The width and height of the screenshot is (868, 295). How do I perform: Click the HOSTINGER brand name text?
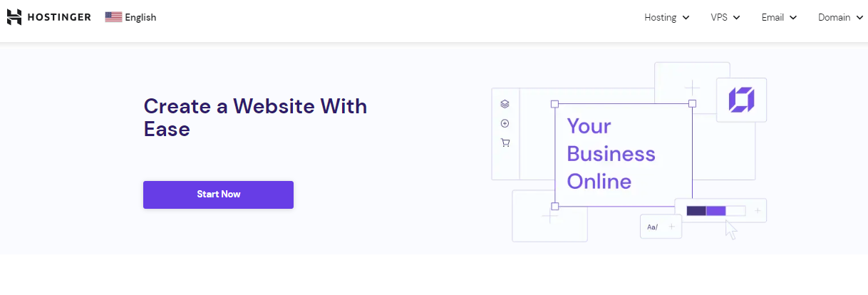59,17
